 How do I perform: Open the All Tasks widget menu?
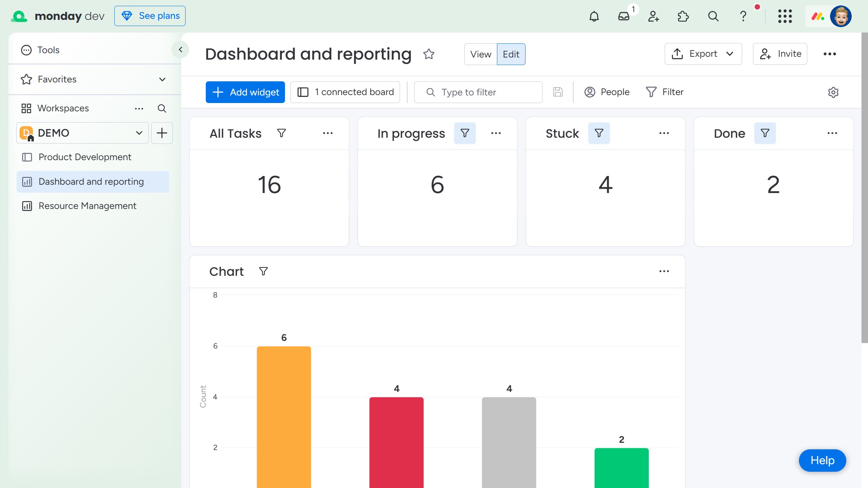tap(328, 133)
